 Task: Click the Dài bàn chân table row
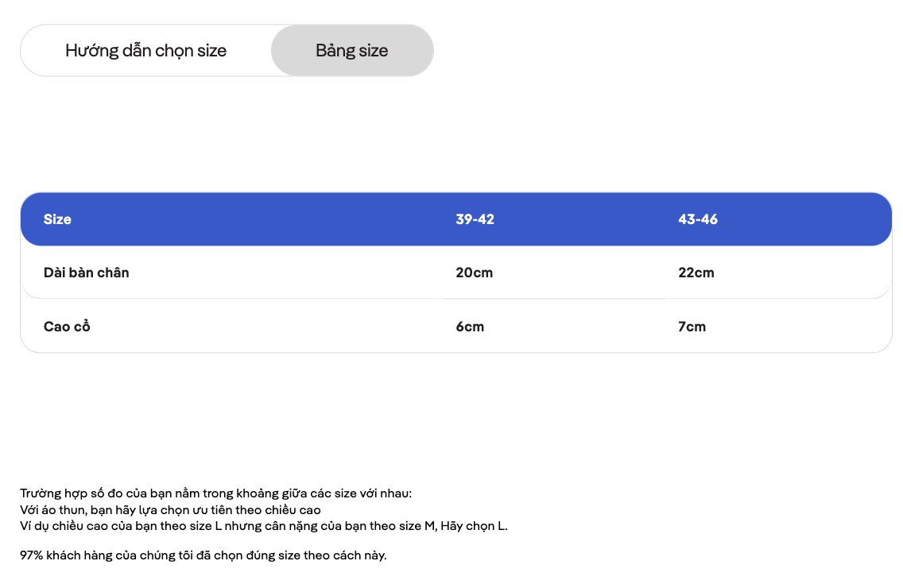tap(456, 273)
